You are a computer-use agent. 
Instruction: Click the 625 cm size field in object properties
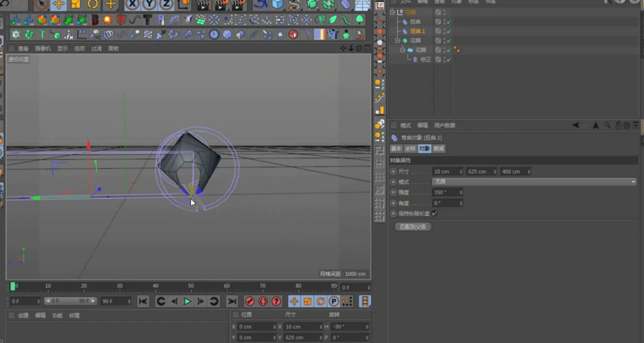(x=482, y=171)
